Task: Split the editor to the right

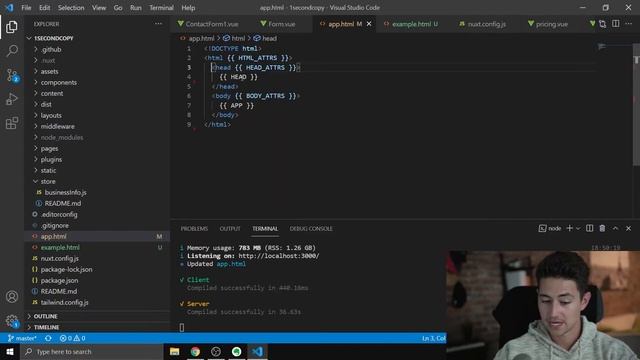Action: (x=616, y=24)
